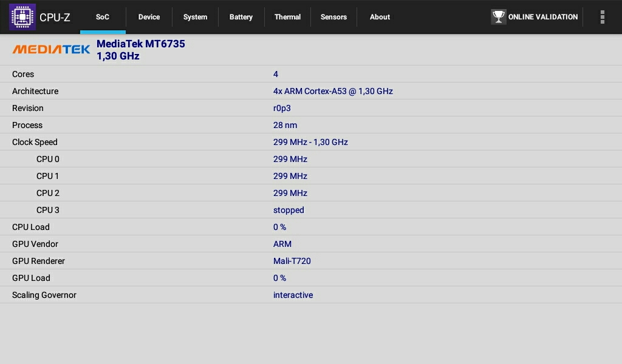Click the MediaTek MT6735 heading
Viewport: 622px width, 364px height.
141,44
